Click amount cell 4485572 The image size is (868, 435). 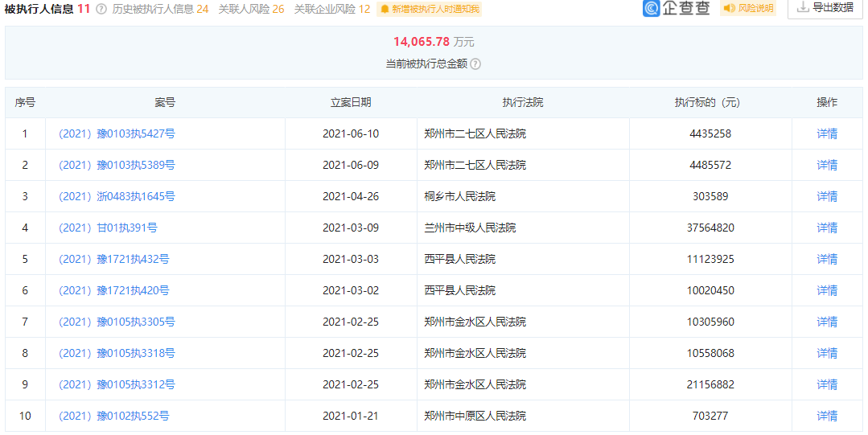pos(710,165)
